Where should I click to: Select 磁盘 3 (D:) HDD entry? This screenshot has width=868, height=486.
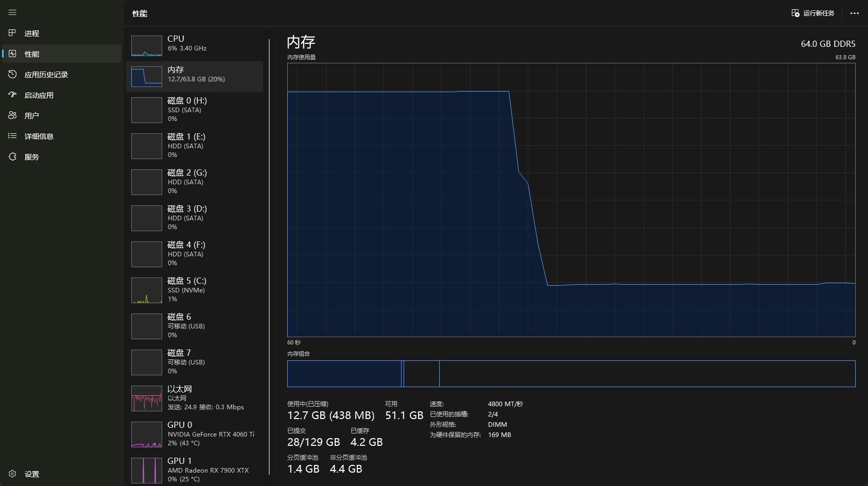(195, 217)
